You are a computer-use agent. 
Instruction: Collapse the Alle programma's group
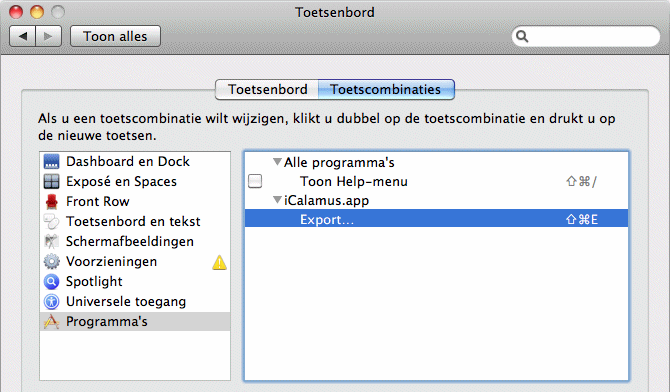tap(277, 162)
